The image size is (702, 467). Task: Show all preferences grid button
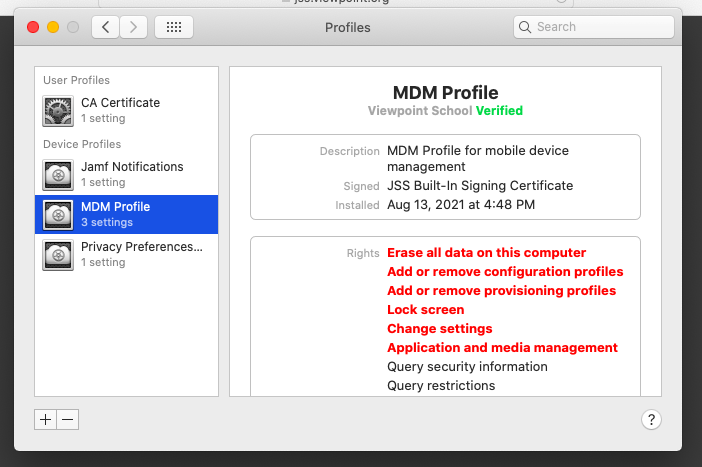coord(173,27)
